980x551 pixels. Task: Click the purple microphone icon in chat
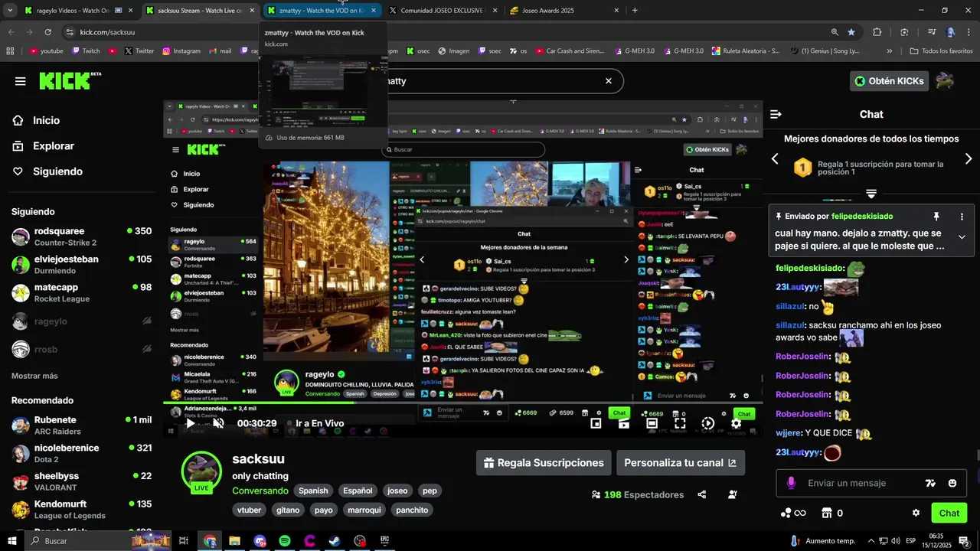pos(791,483)
